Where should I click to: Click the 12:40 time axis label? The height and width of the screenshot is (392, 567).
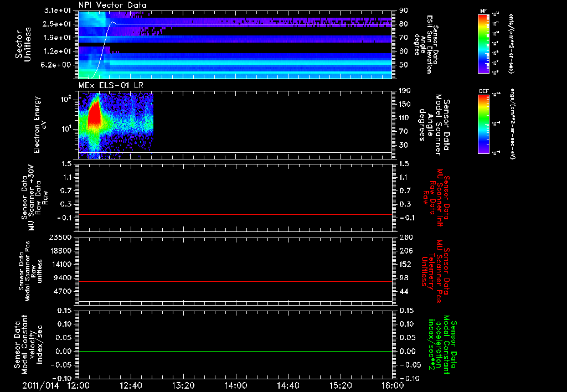[131, 386]
